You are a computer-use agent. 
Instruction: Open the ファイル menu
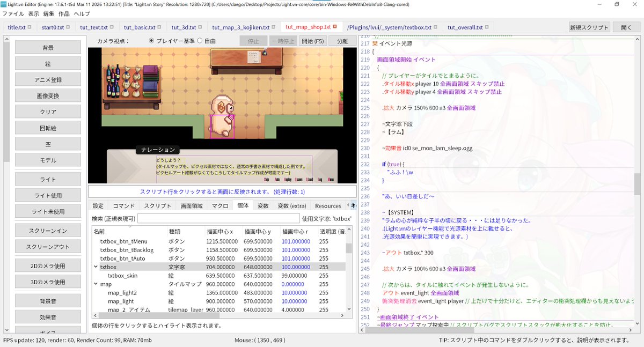(x=13, y=14)
